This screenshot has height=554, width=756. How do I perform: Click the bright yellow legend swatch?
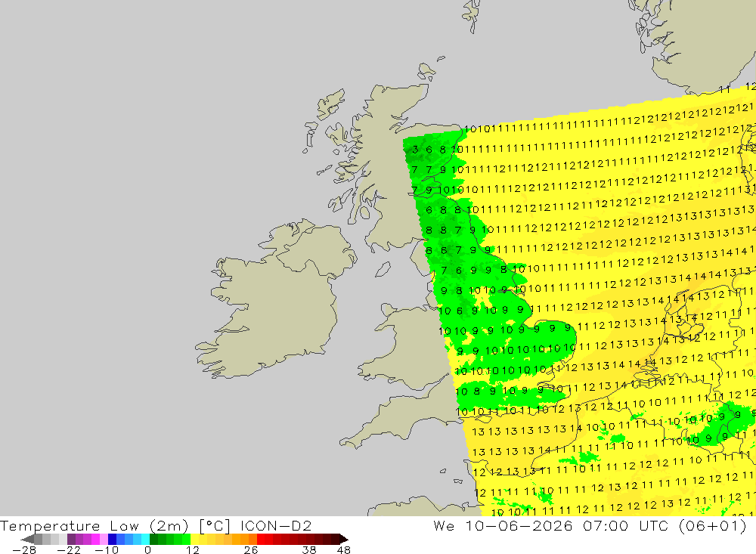(195, 539)
